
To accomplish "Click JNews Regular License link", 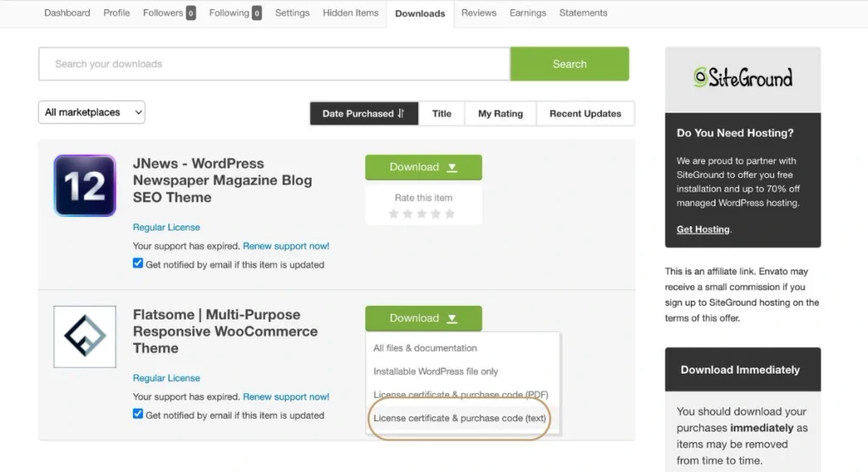I will click(x=166, y=227).
